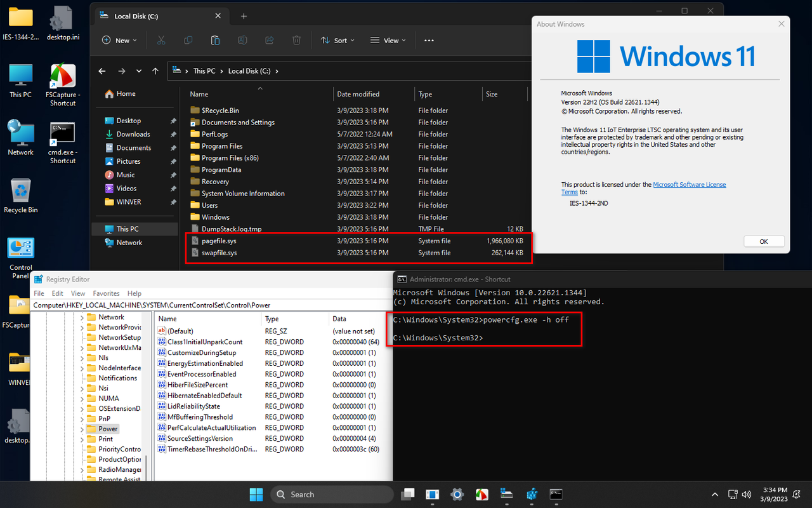The height and width of the screenshot is (508, 812).
Task: Expand the Nls key in Registry tree
Action: pos(82,358)
